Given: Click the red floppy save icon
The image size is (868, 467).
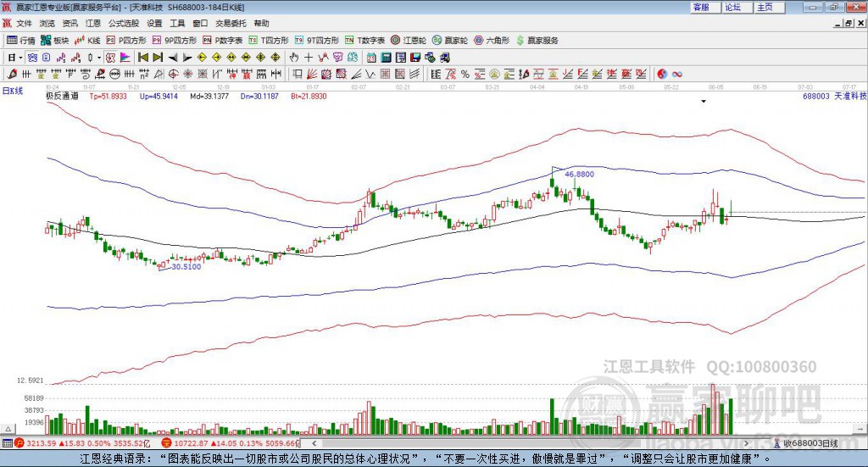Looking at the screenshot, I should [415, 58].
